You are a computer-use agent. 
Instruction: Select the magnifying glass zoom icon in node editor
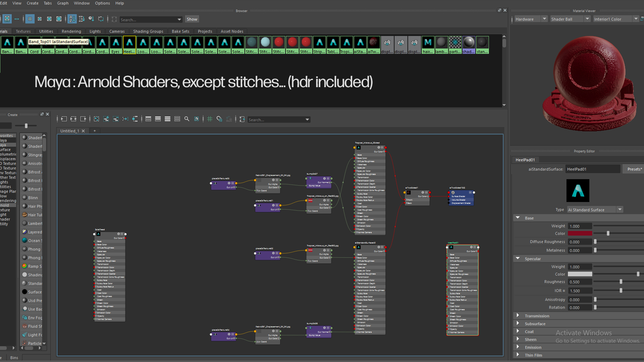click(187, 119)
